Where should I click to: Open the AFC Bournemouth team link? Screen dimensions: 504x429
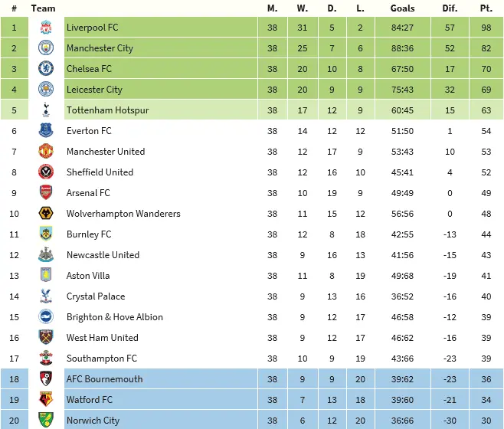click(104, 379)
